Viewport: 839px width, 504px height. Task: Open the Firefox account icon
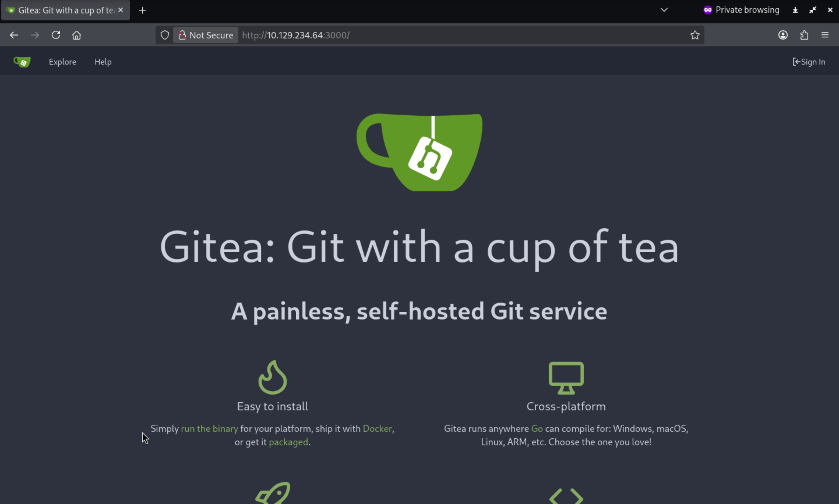[x=782, y=35]
